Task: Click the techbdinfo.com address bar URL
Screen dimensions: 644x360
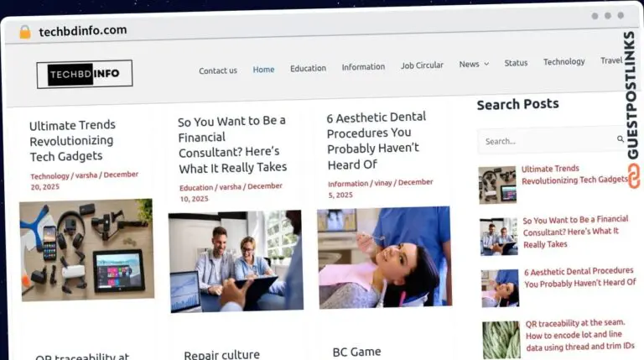Action: tap(82, 30)
